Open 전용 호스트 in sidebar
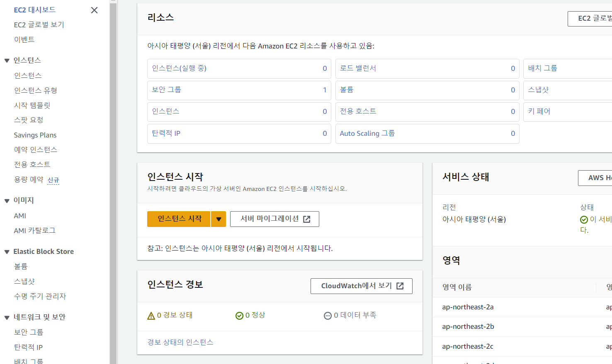Screen dimensions: 612x364 pyautogui.click(x=32, y=165)
